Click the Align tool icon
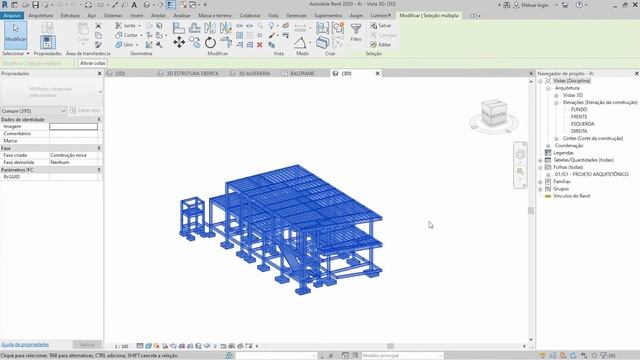Screen dimensions: 640x360 click(x=178, y=28)
